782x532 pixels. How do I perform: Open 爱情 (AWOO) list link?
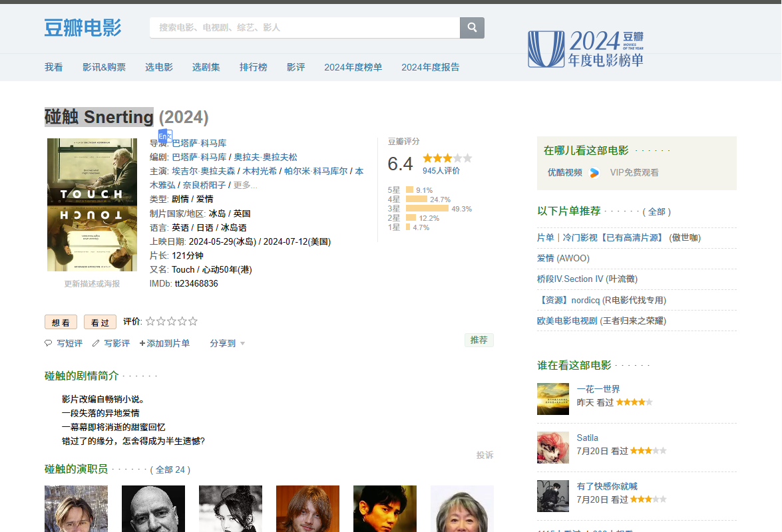546,258
